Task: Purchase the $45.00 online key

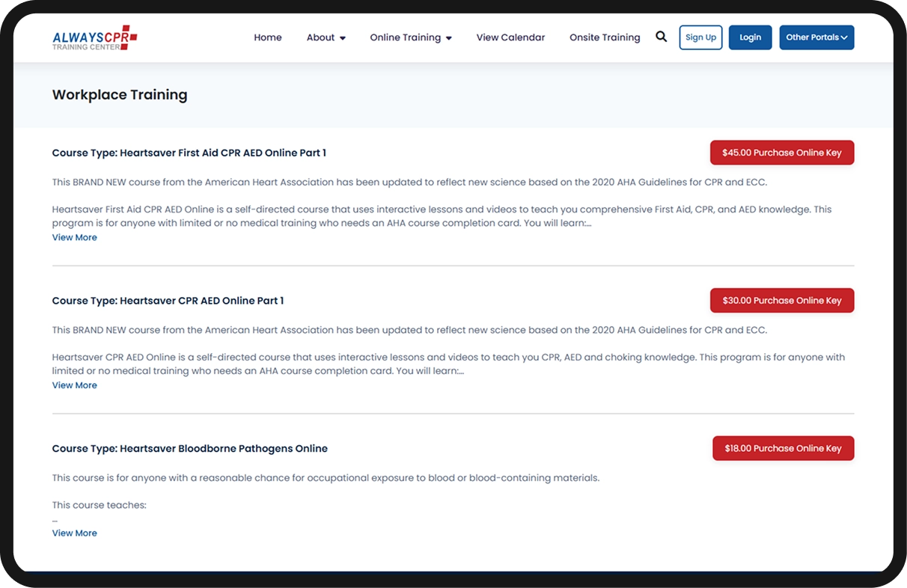Action: pos(782,153)
